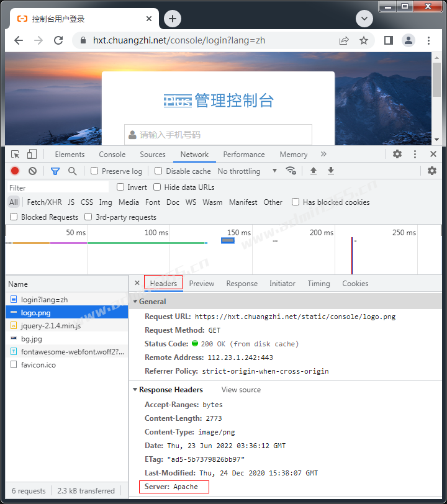The width and height of the screenshot is (447, 504).
Task: Open the Response tab of the request
Action: (x=242, y=284)
